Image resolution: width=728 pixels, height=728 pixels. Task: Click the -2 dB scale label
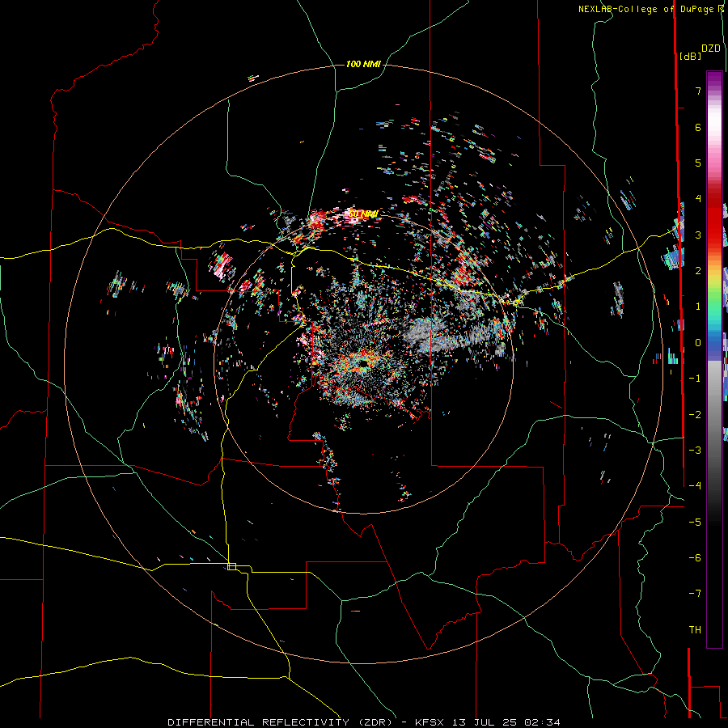(695, 415)
